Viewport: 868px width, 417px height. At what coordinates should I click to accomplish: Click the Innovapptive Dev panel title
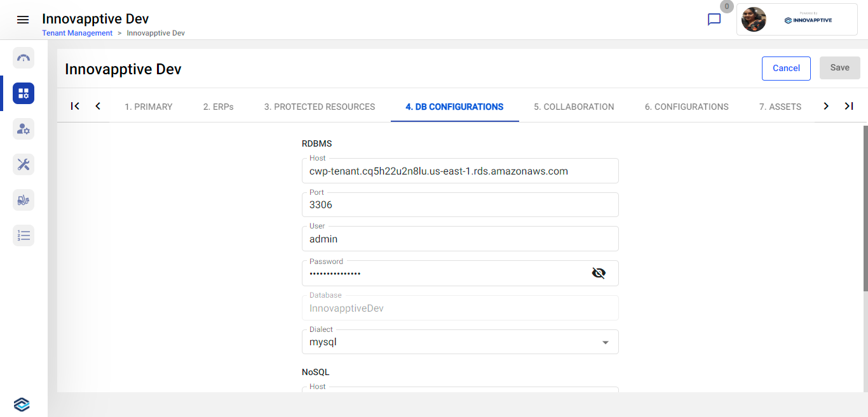[x=123, y=69]
